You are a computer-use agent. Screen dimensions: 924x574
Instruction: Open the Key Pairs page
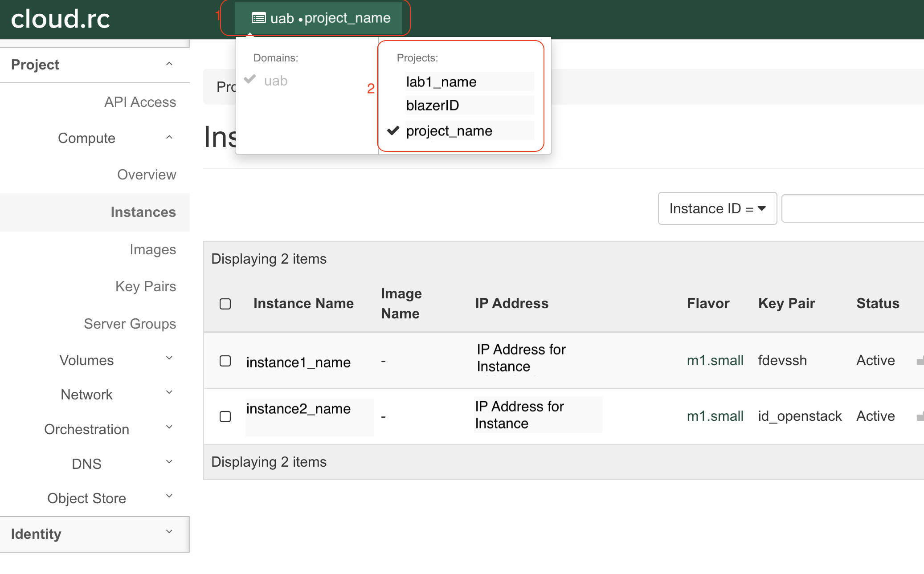click(x=145, y=286)
